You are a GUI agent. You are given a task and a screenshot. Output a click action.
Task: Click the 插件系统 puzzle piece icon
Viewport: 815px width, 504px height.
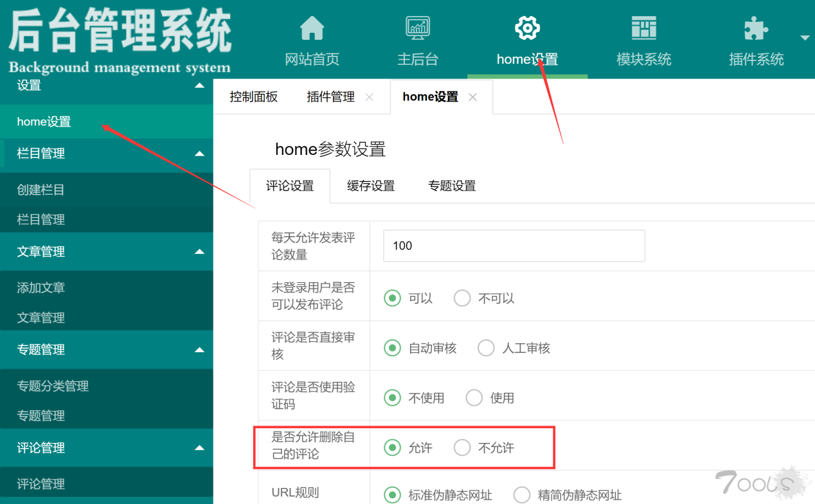[x=756, y=28]
